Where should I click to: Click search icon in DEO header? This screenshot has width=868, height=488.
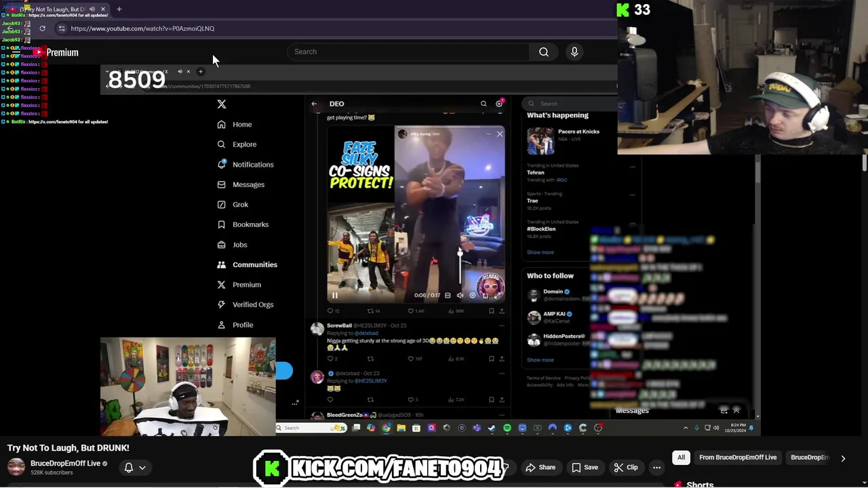click(x=484, y=104)
